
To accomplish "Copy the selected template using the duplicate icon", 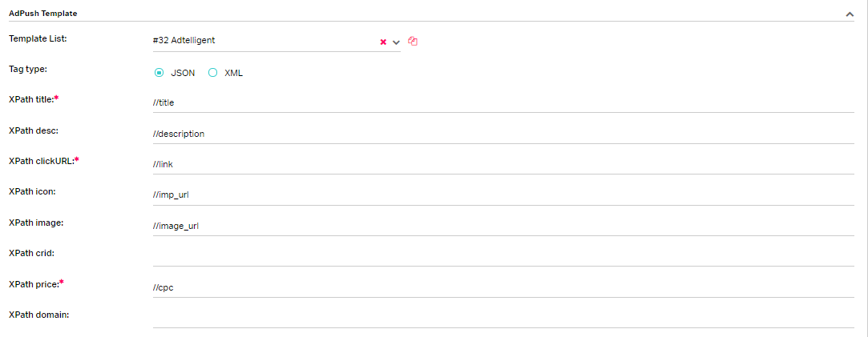I will [413, 41].
